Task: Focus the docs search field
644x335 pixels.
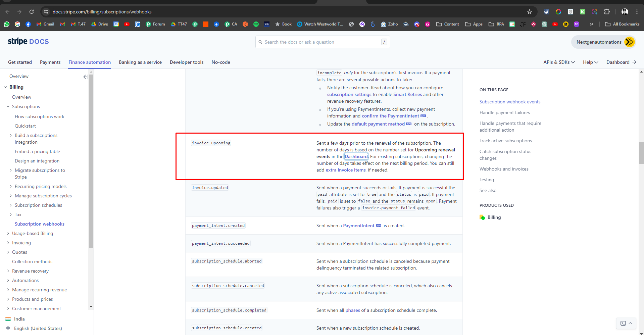Action: point(323,42)
